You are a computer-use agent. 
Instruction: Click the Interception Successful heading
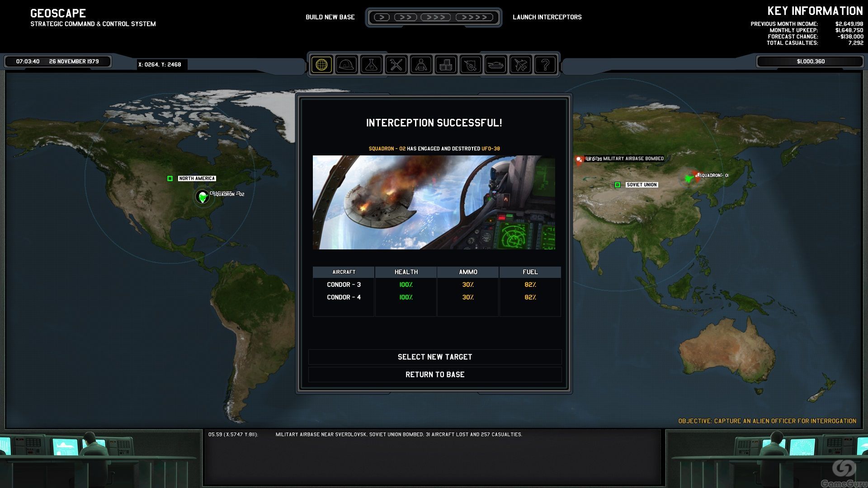point(434,123)
